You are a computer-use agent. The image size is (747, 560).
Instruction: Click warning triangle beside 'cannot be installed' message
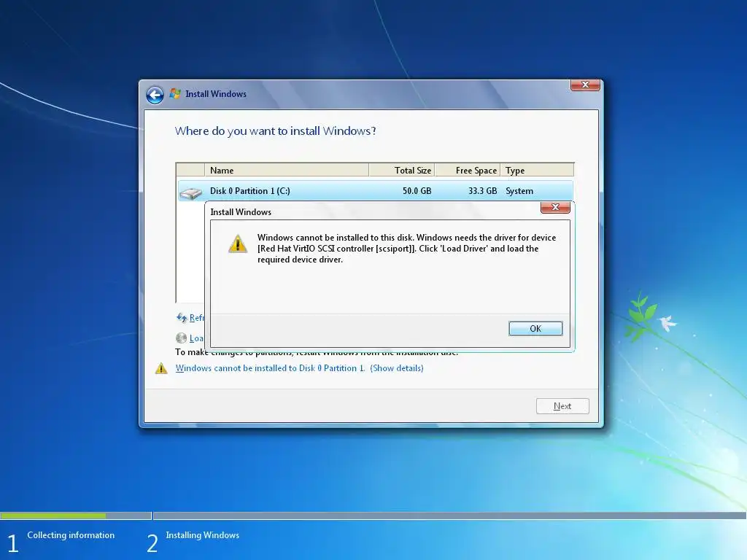point(161,368)
